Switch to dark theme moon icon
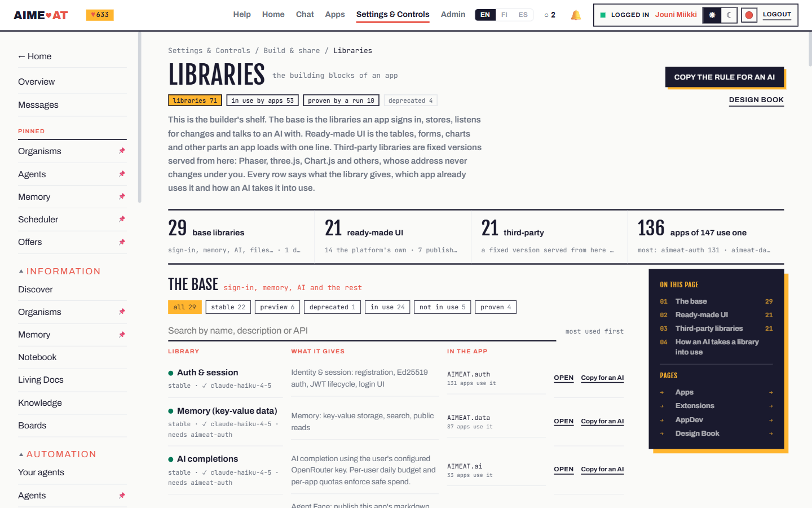Image resolution: width=812 pixels, height=508 pixels. point(729,15)
